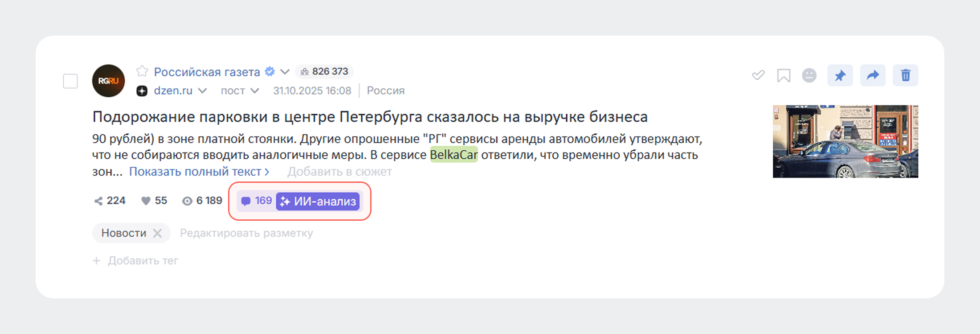Delete the post with trash icon
This screenshot has height=334, width=980.
tap(905, 75)
